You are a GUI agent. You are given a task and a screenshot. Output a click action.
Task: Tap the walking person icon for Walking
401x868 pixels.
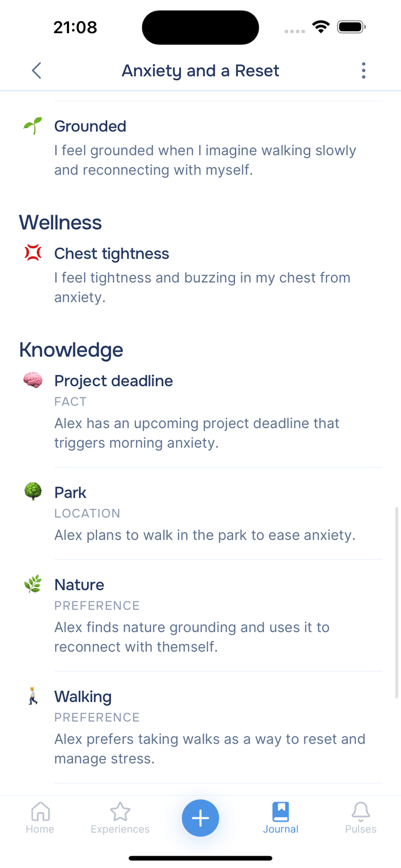click(x=32, y=696)
